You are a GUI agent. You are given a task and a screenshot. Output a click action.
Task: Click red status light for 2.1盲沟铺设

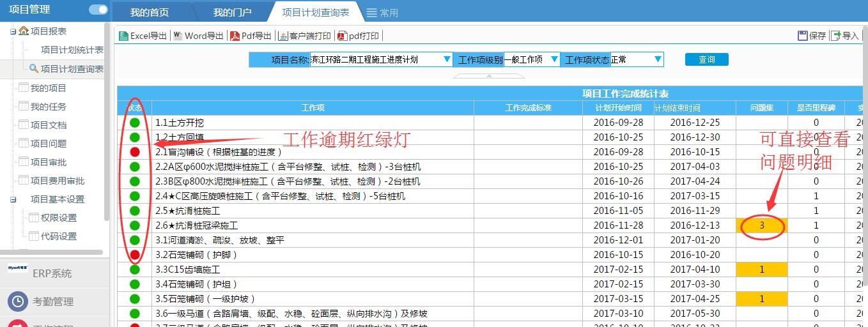pyautogui.click(x=135, y=152)
